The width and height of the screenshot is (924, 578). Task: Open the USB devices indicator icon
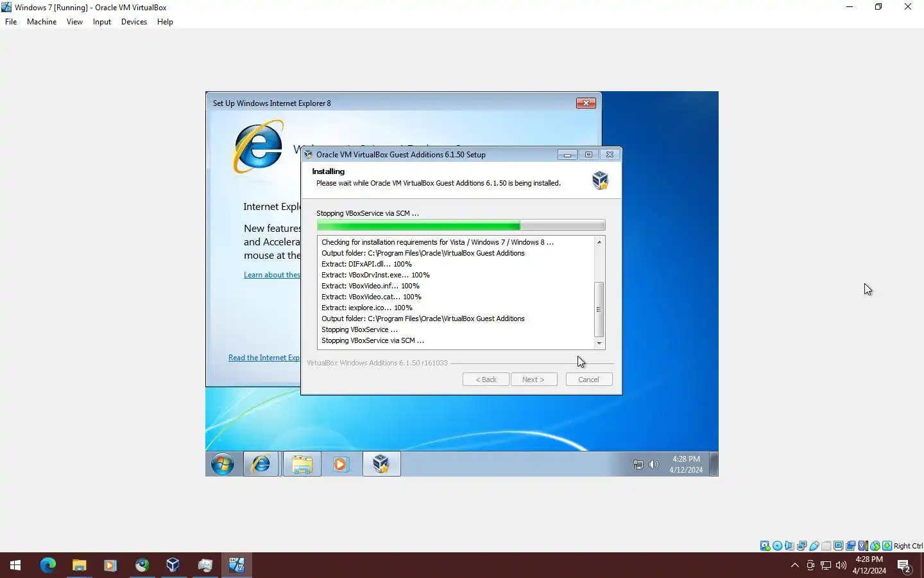point(814,546)
